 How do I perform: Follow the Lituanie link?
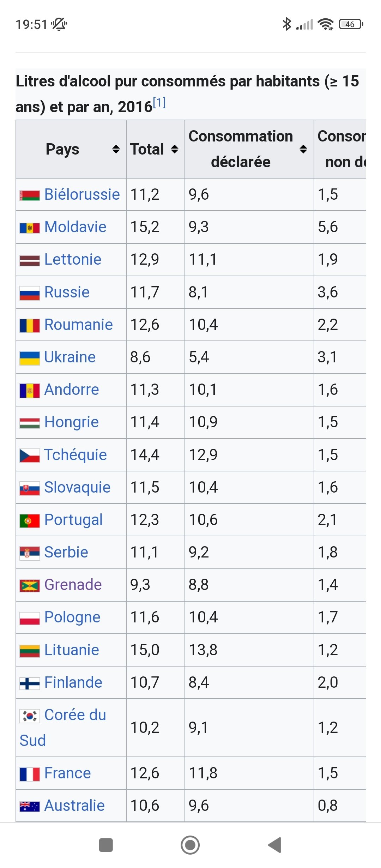tap(72, 650)
